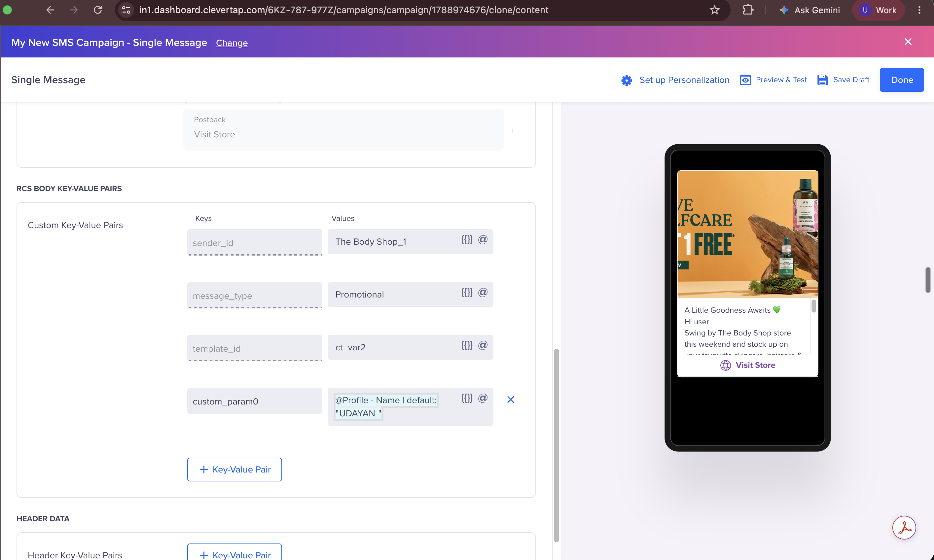Click Save Draft text
Image resolution: width=934 pixels, height=560 pixels.
point(851,80)
